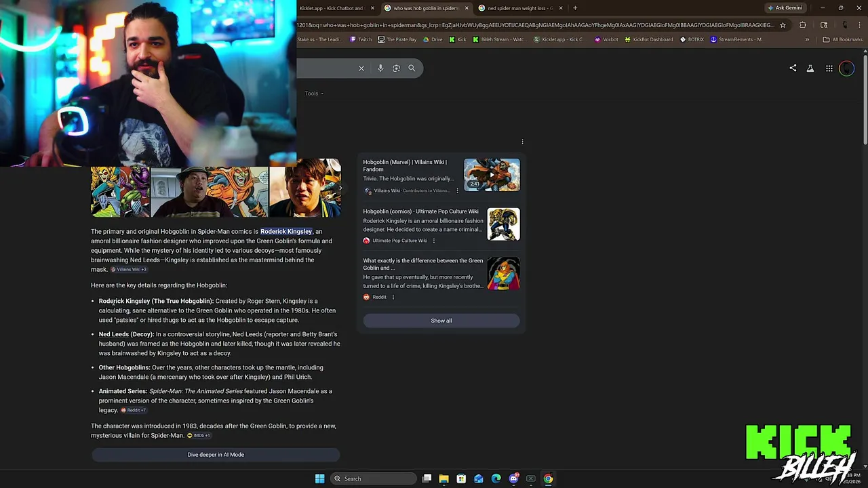Open Microsoft Edge from the taskbar
Viewport: 868px width, 488px height.
tap(496, 479)
